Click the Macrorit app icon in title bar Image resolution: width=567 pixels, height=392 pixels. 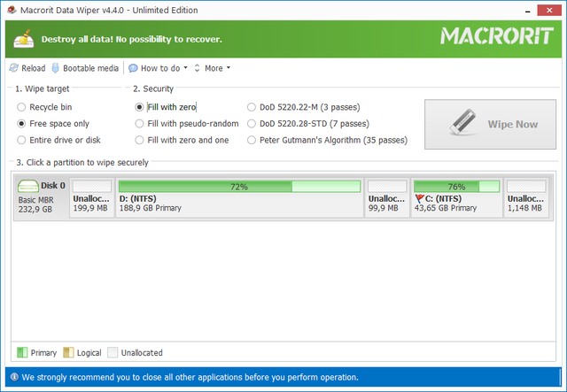12,10
